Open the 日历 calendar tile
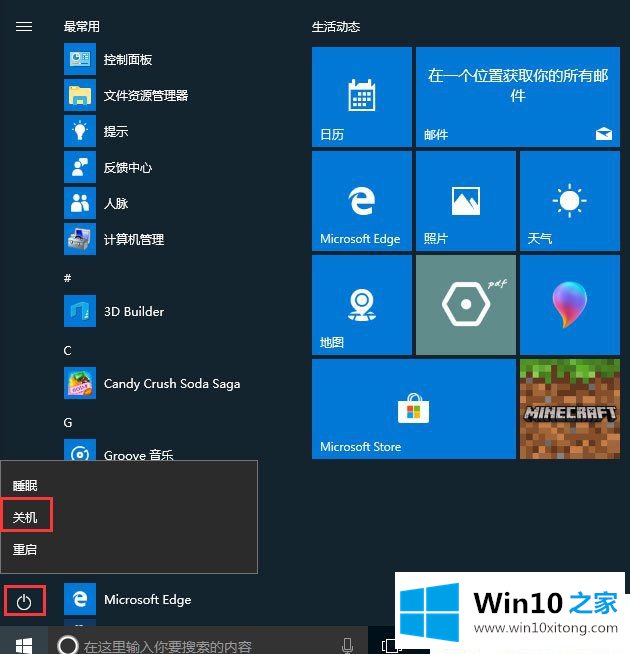This screenshot has width=630, height=654. 361,97
